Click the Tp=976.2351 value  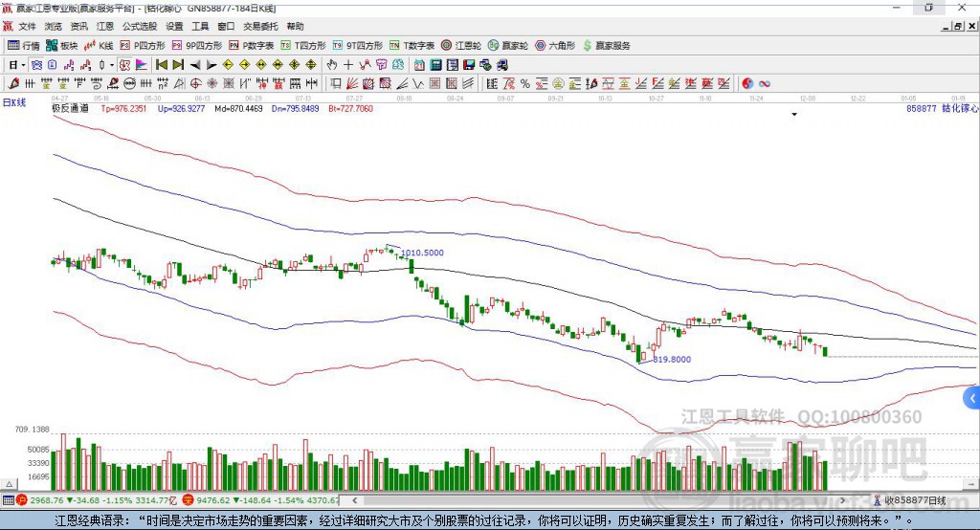tap(123, 109)
